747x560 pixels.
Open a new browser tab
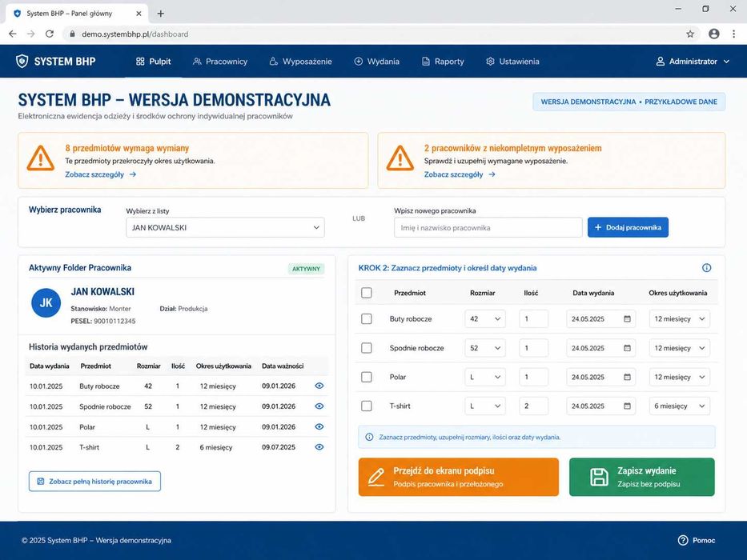coord(161,14)
